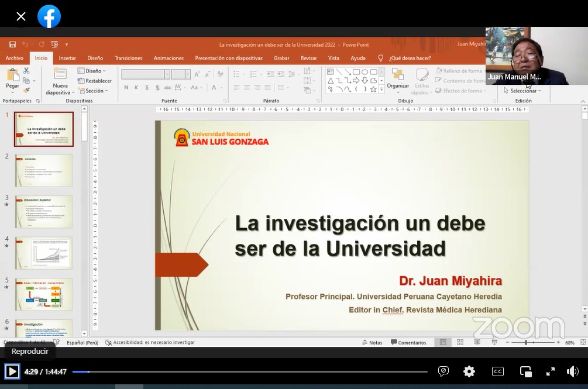Play the video with the Reproducir button
588x389 pixels.
(12, 371)
